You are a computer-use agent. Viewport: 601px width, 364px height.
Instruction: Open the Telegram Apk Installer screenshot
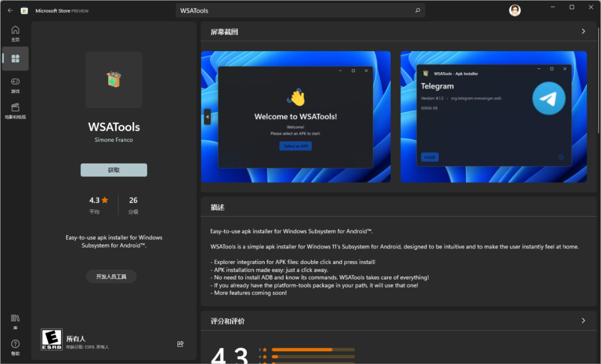[x=493, y=117]
